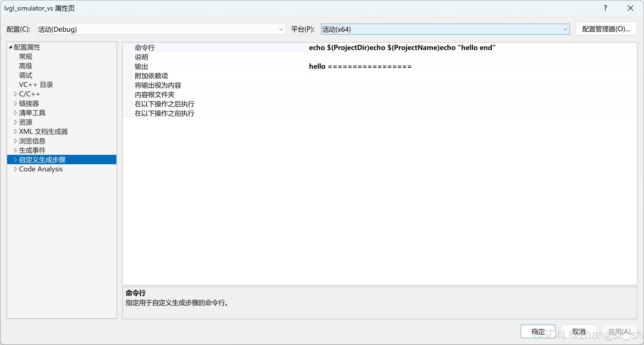Select the 在以下操作之后执行 property row
The image size is (644, 345).
click(165, 104)
